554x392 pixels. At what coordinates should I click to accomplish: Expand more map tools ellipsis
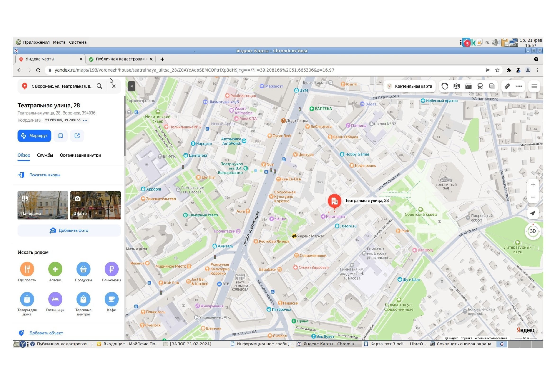(x=519, y=86)
